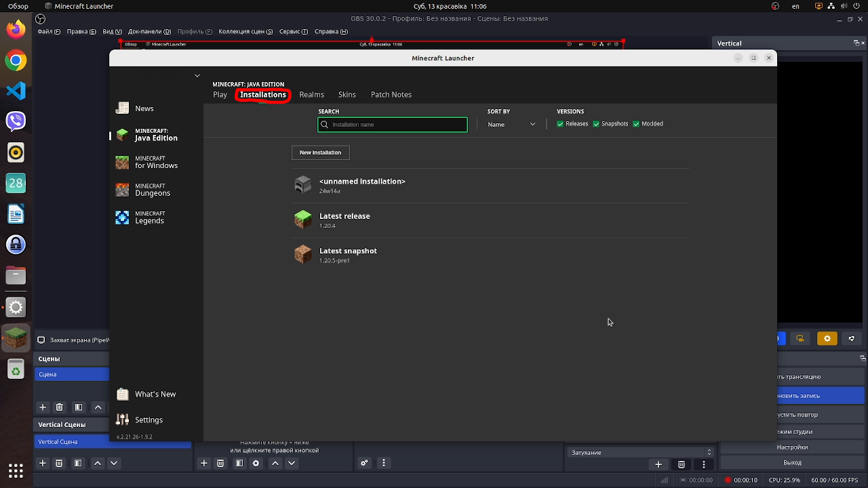
Task: Click the furnace icon of unnamed installation
Action: click(x=303, y=184)
